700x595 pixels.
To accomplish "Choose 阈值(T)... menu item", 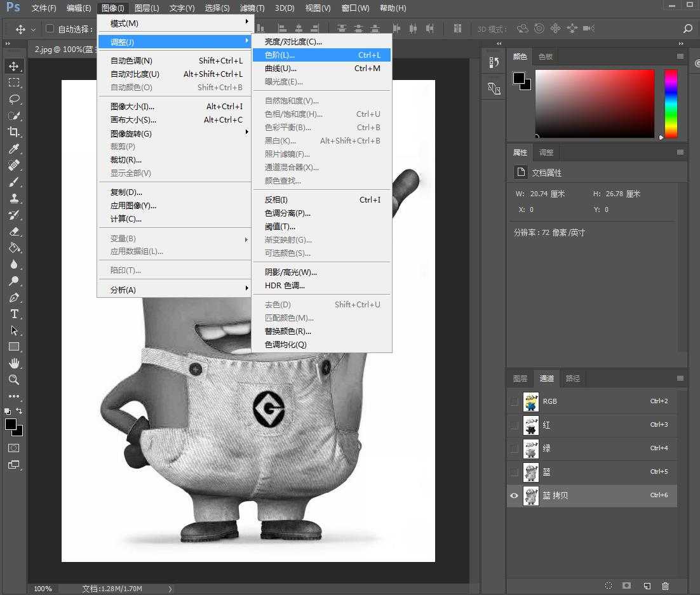I will [x=322, y=226].
